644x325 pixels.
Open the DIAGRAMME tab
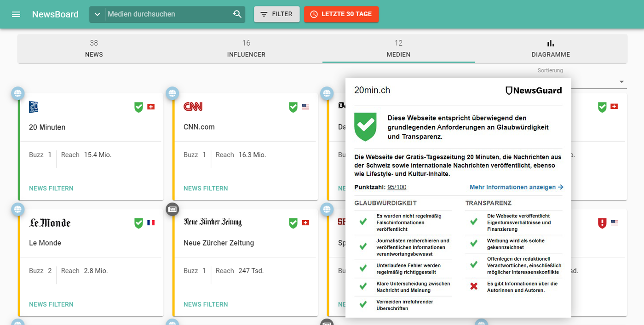tap(551, 49)
